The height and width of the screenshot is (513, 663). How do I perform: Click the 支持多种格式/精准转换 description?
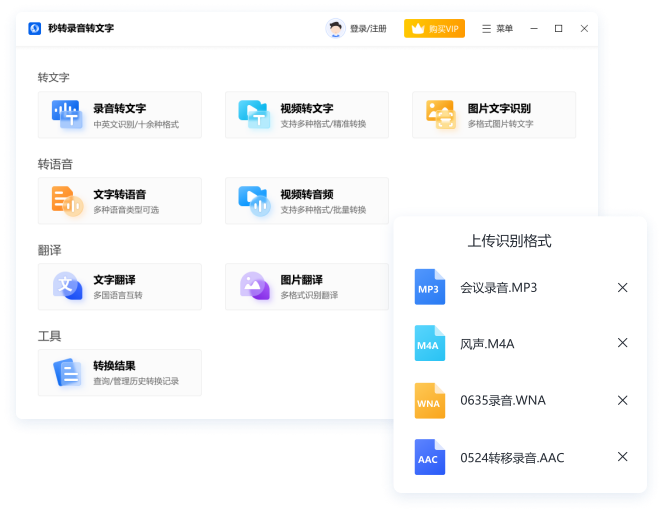click(323, 124)
